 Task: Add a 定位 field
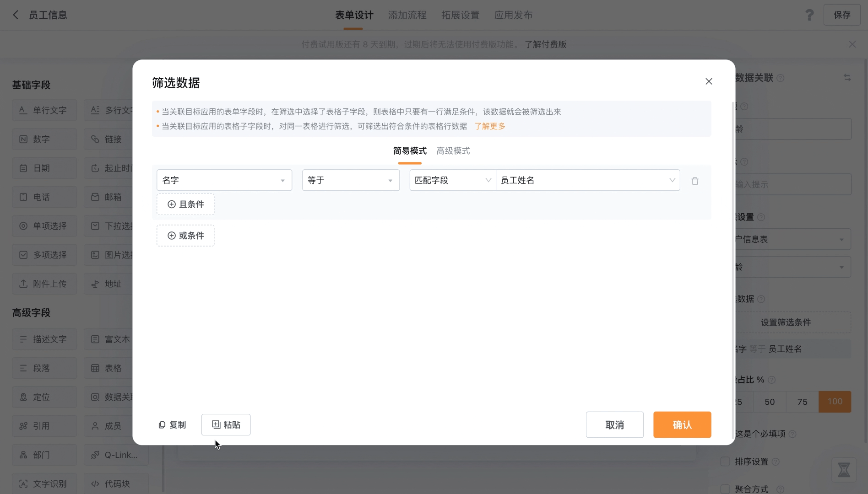[x=44, y=397]
